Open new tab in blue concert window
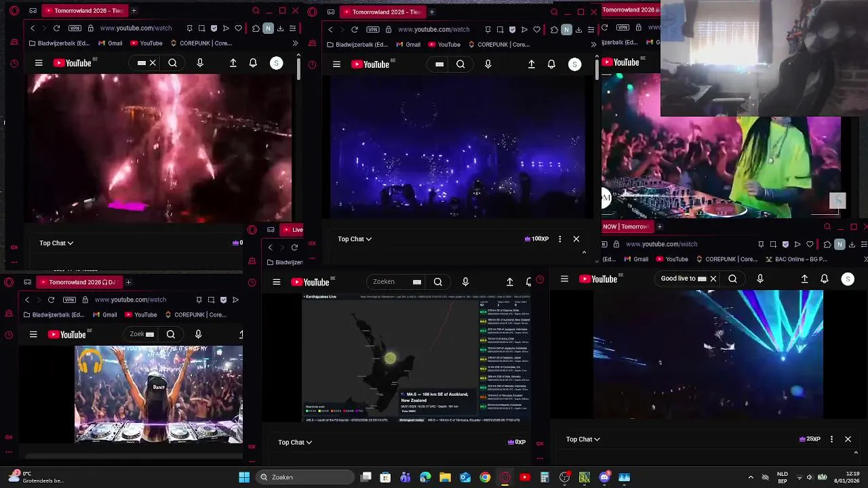The width and height of the screenshot is (868, 488). tap(431, 12)
